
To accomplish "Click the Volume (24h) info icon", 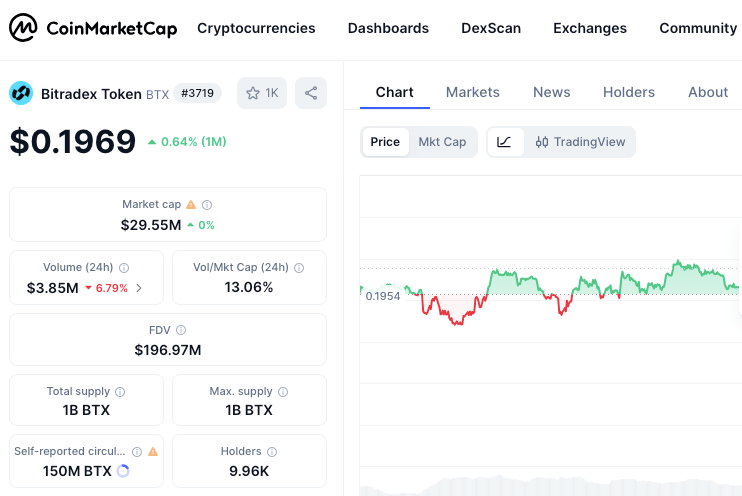I will pyautogui.click(x=124, y=268).
